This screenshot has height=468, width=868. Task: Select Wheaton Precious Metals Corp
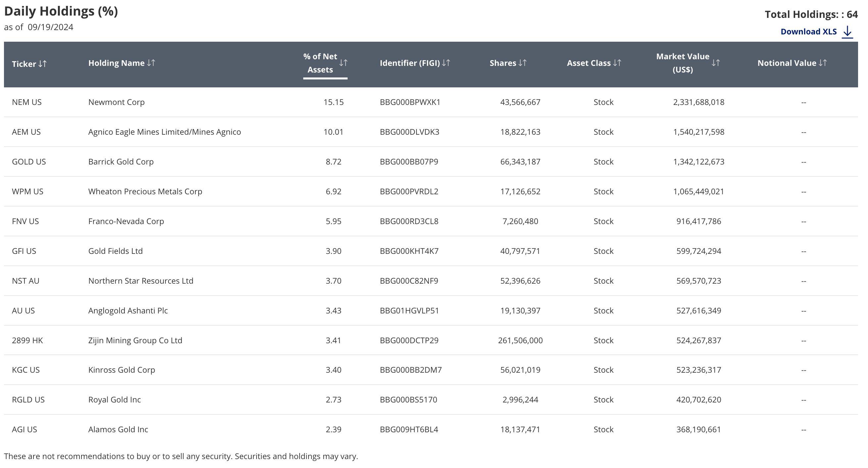[x=145, y=191]
